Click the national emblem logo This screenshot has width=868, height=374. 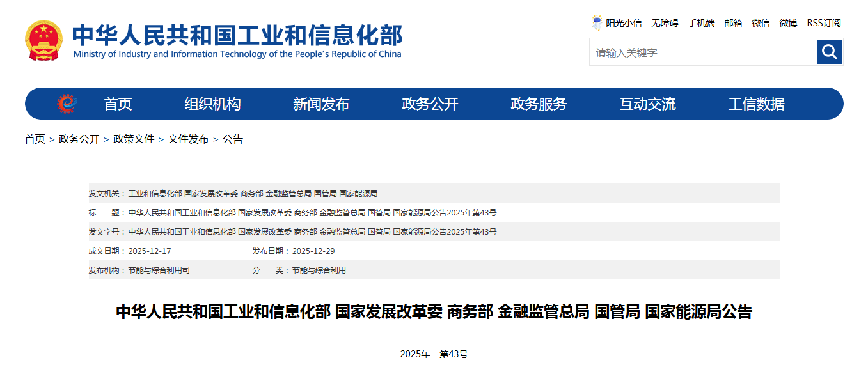click(x=43, y=41)
